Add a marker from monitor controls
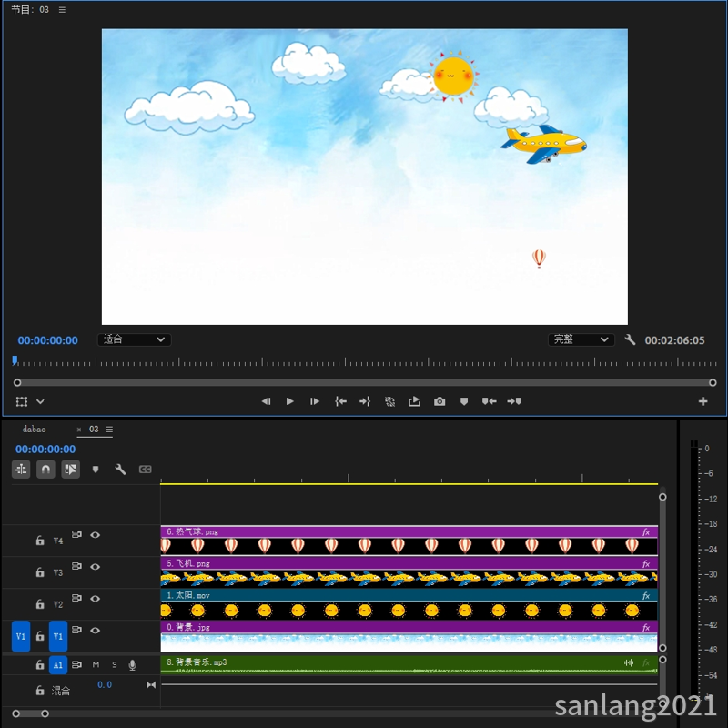The height and width of the screenshot is (728, 728). 464,401
